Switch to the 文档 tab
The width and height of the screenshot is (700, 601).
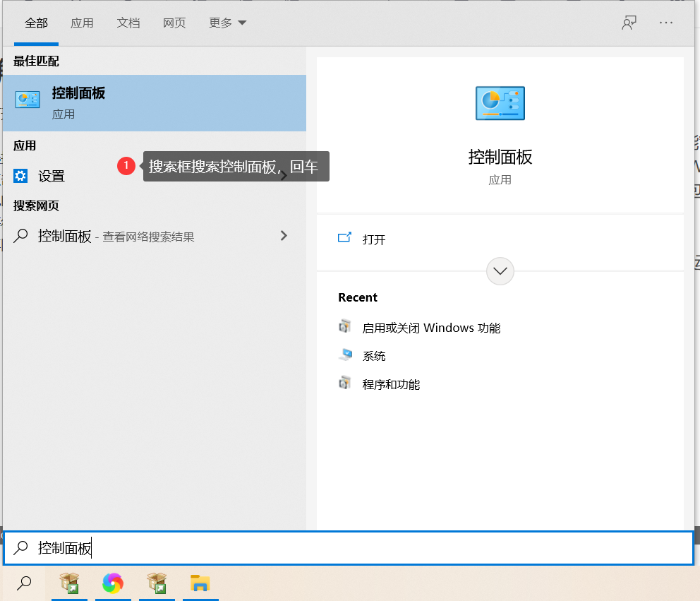coord(128,23)
